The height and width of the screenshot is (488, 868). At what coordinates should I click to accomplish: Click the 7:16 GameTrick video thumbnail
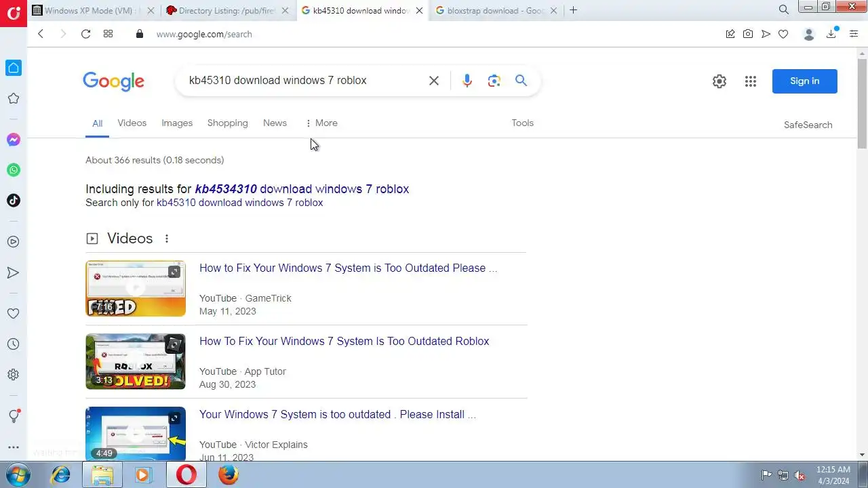pos(135,288)
